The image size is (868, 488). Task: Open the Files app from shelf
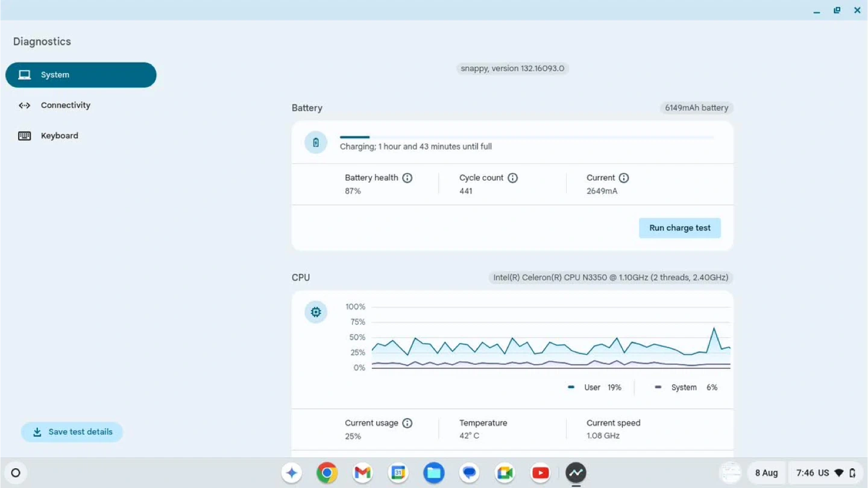[433, 473]
